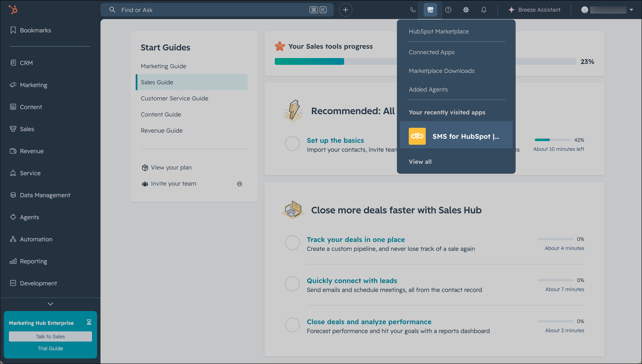Click the Development code icon
Viewport: 642px width, 364px height.
pyautogui.click(x=13, y=283)
